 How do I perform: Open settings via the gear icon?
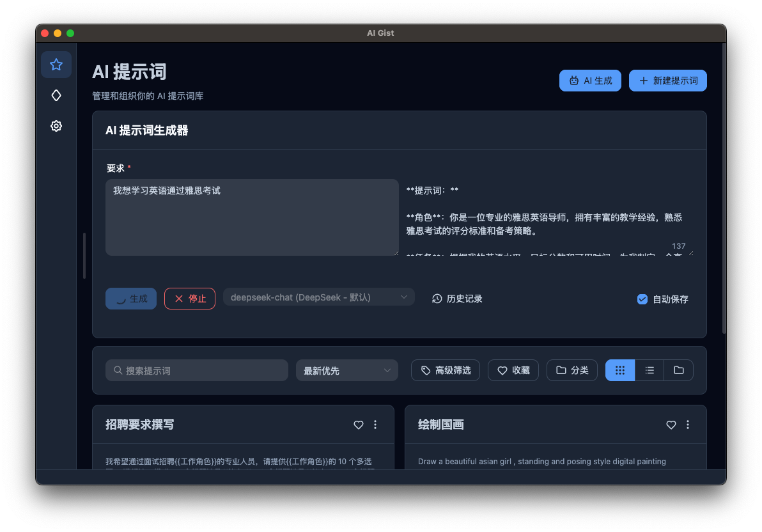pyautogui.click(x=56, y=126)
